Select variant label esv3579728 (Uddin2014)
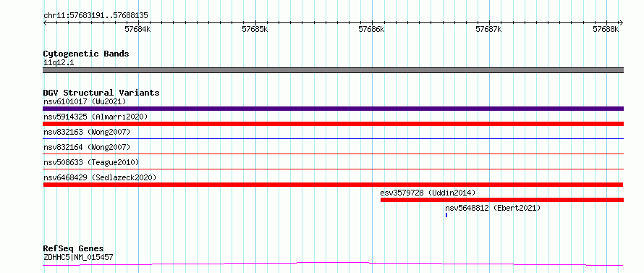 click(x=428, y=193)
